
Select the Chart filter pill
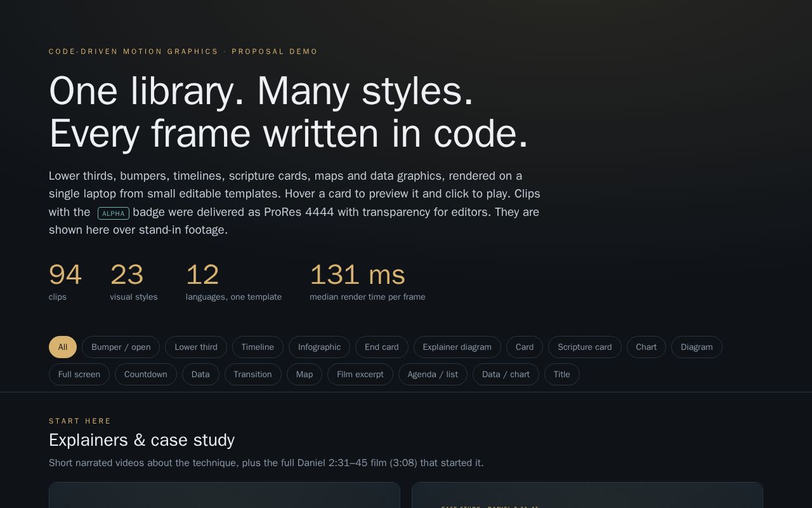pos(646,347)
